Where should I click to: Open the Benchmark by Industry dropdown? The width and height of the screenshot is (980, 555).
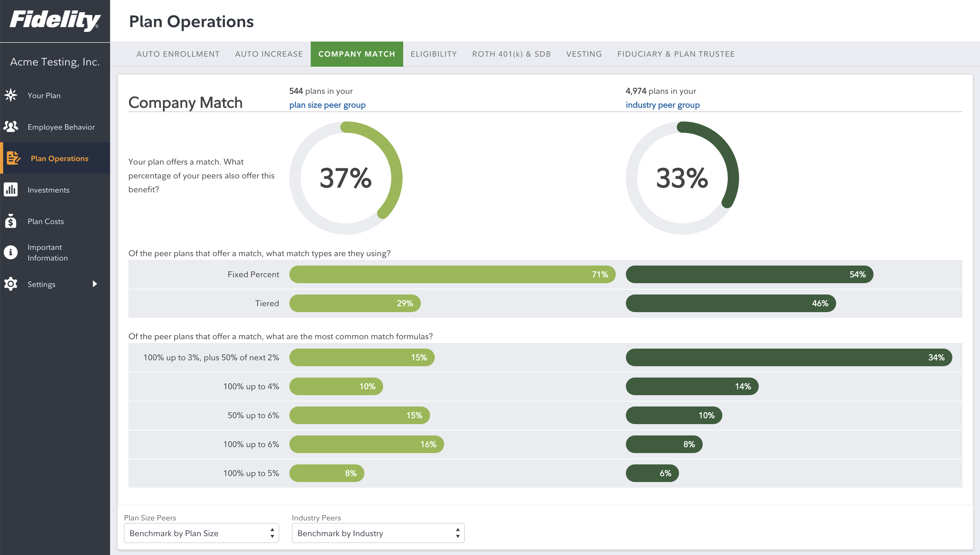click(378, 533)
